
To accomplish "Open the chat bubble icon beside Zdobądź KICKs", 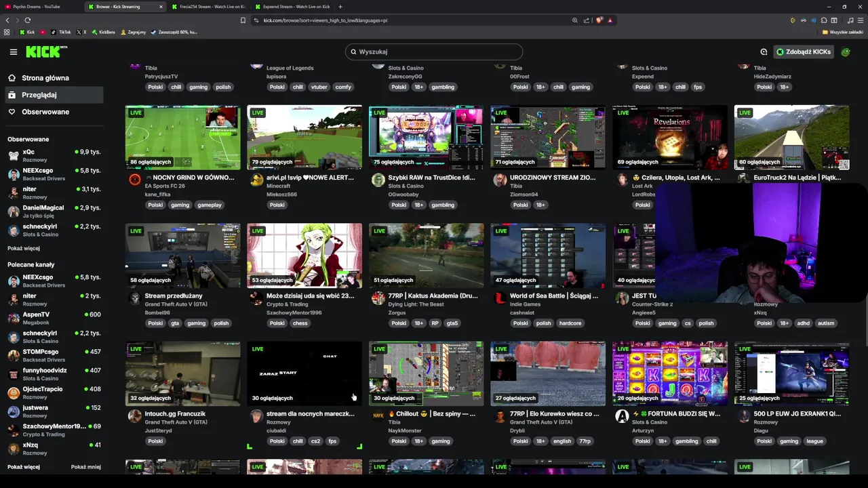I will point(764,52).
